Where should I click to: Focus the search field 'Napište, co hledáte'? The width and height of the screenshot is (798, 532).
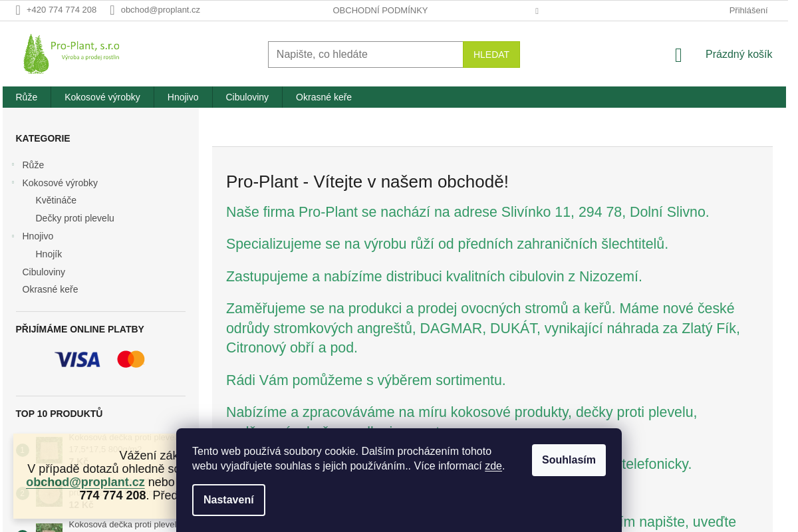[x=366, y=55]
